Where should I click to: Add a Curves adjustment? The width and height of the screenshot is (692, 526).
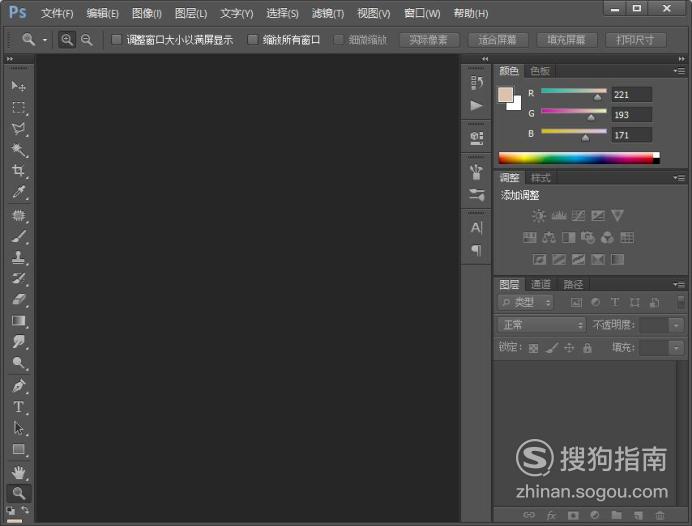(578, 215)
